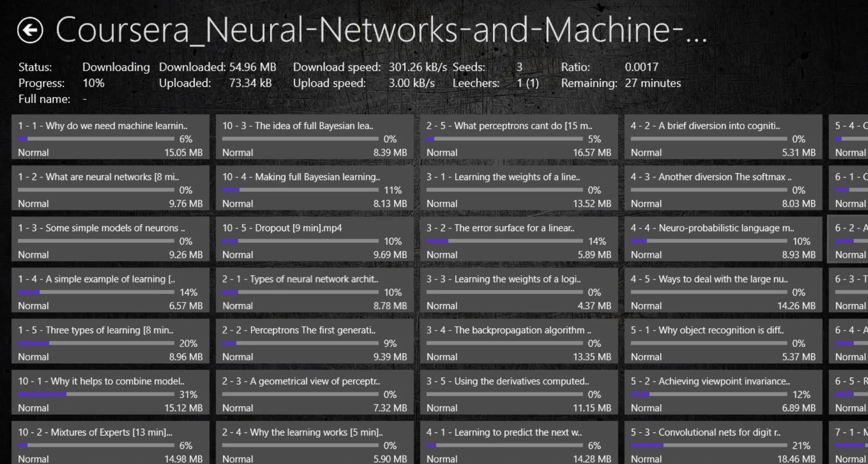Select the title '10 - 2 - Mixtures of Experts [13 min]'
This screenshot has width=868, height=464.
(x=95, y=432)
